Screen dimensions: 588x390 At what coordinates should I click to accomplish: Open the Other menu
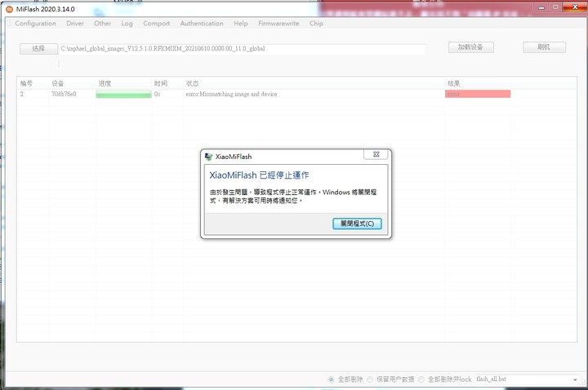[102, 23]
